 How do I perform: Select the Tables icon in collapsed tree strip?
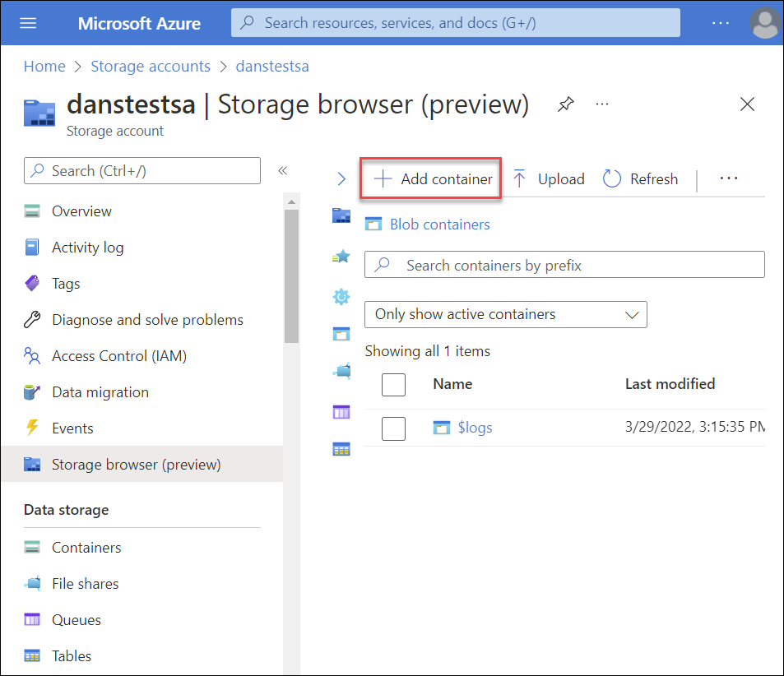(341, 449)
